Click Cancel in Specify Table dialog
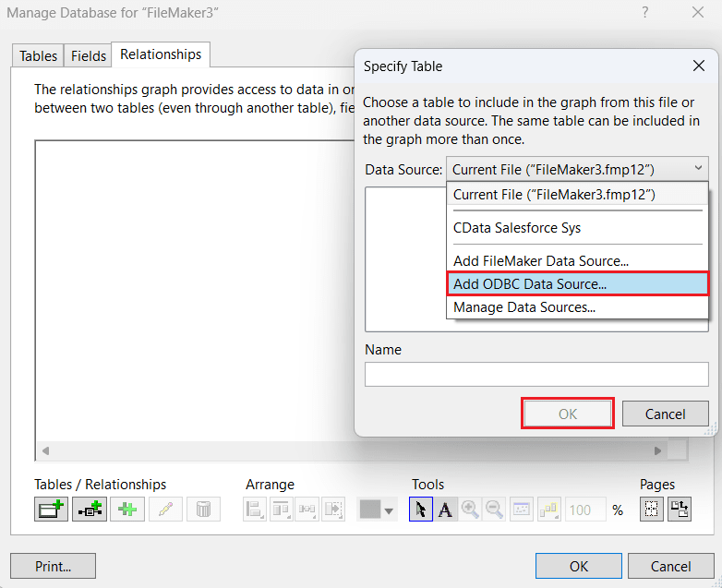Screen dimensions: 722x588 click(665, 414)
